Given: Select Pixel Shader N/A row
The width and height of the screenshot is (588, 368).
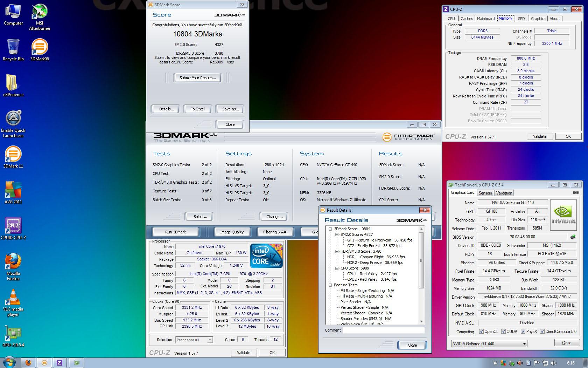Looking at the screenshot, I should point(356,302).
